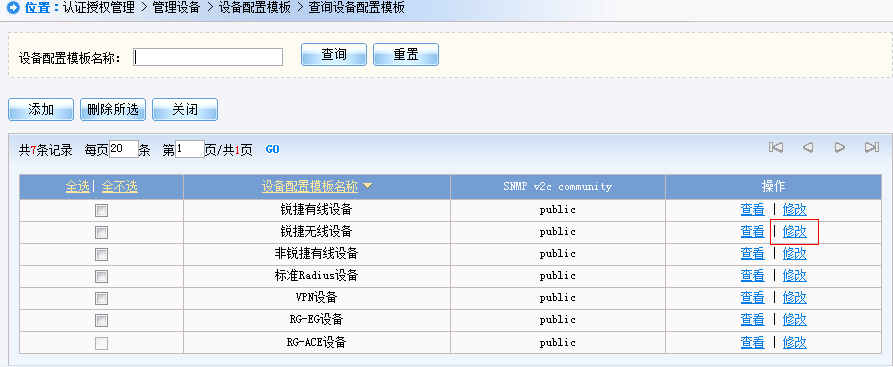893x367 pixels.
Task: Click public value in 锐捷有线设备 row
Action: (x=558, y=210)
